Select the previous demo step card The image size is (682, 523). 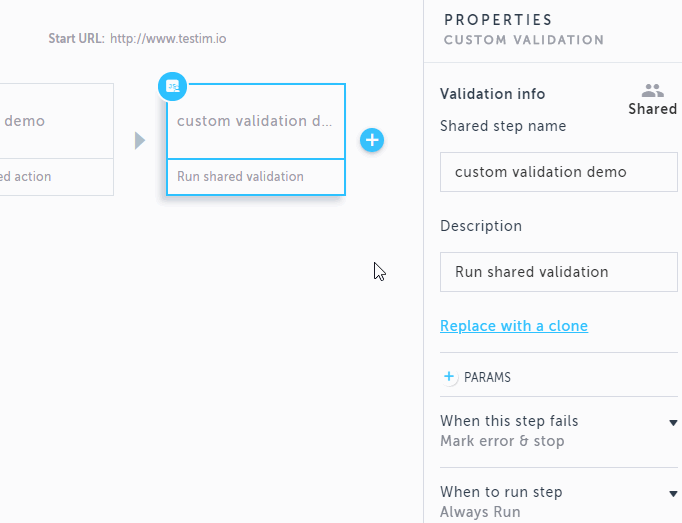[57, 121]
